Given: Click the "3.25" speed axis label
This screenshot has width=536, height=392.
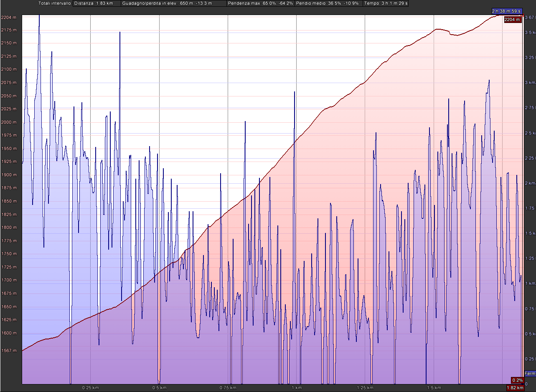Looking at the screenshot, I should (x=530, y=57).
